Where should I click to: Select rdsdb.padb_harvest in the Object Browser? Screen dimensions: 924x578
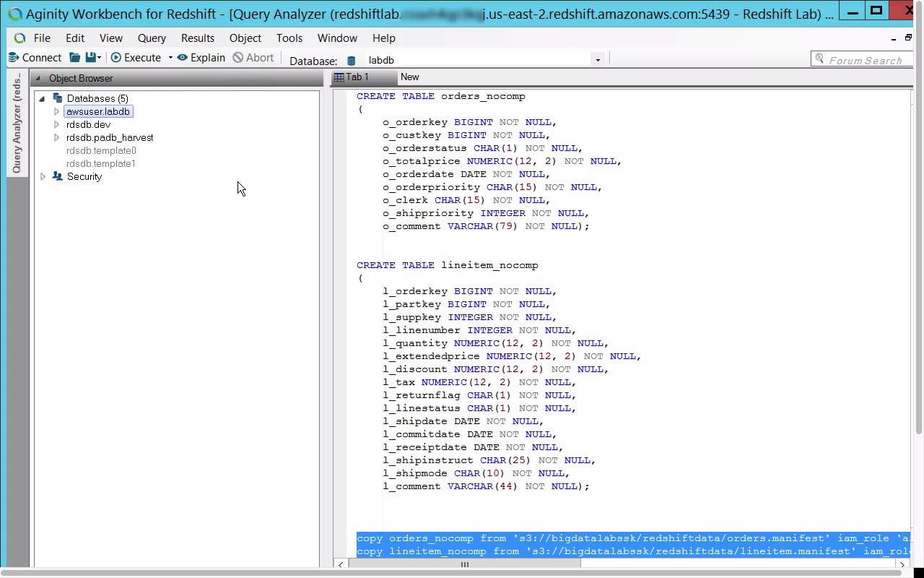coord(110,138)
